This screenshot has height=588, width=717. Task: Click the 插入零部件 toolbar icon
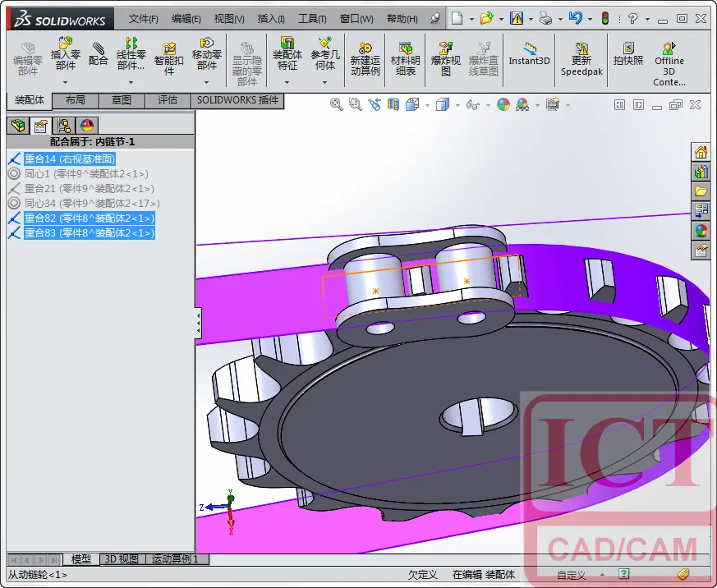pos(66,54)
